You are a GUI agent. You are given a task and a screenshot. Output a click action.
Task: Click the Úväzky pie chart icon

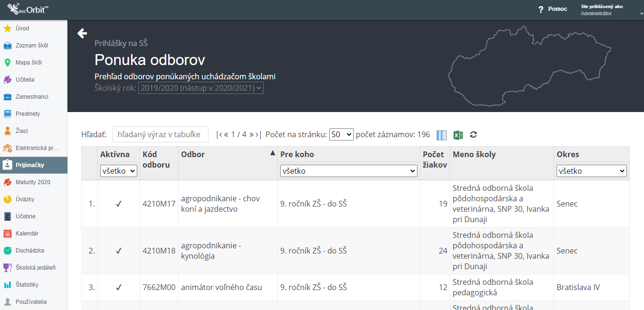click(7, 199)
